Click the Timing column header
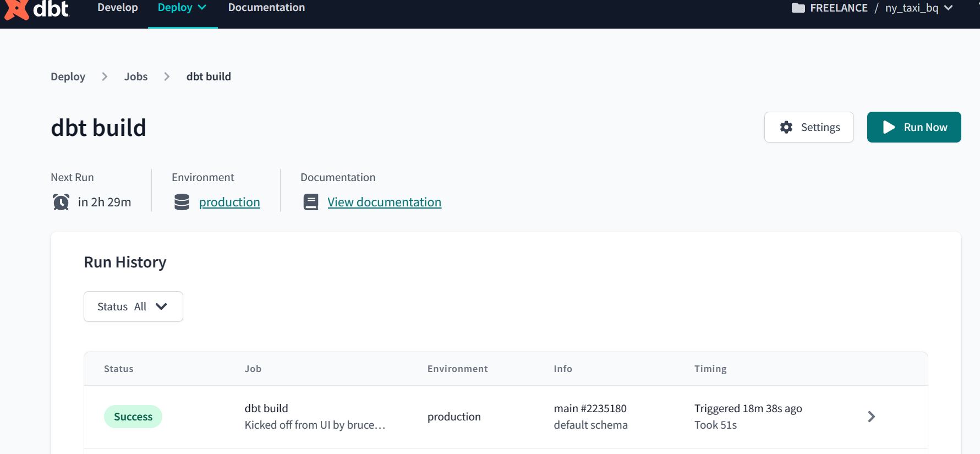 (x=710, y=369)
